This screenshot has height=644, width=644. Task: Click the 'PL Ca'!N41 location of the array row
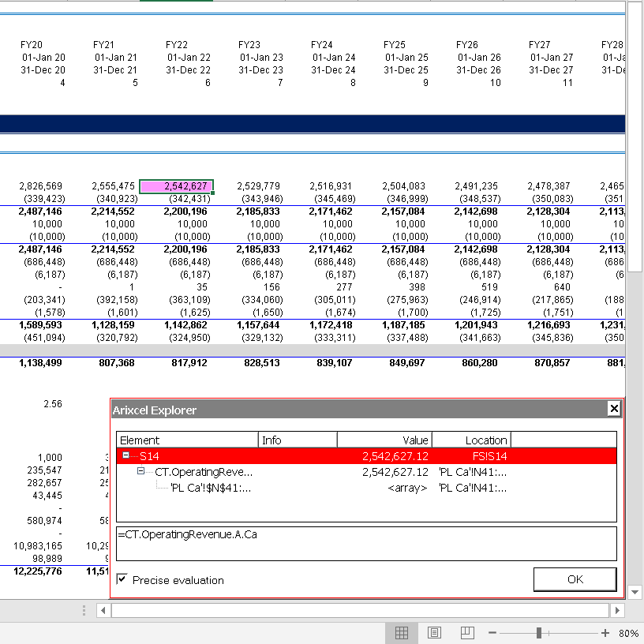click(472, 488)
